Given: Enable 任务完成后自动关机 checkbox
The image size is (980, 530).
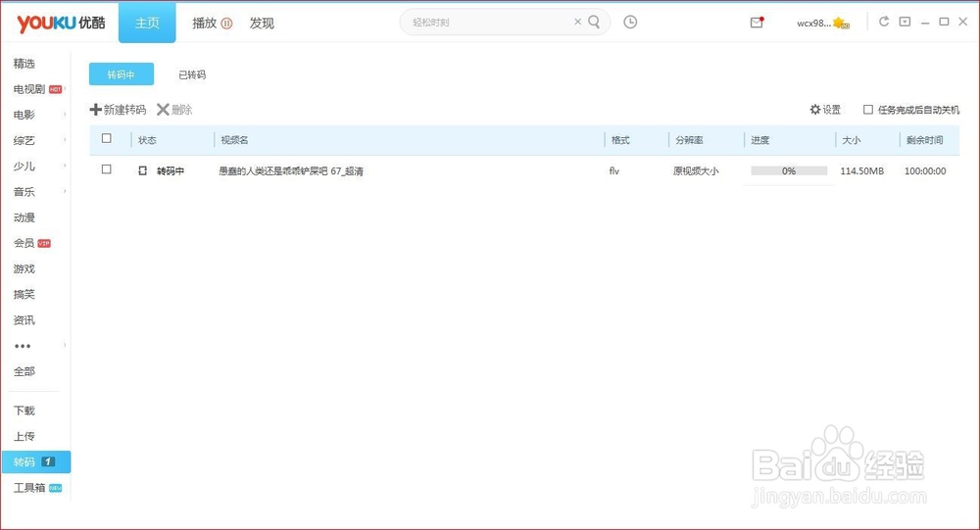Looking at the screenshot, I should point(868,110).
